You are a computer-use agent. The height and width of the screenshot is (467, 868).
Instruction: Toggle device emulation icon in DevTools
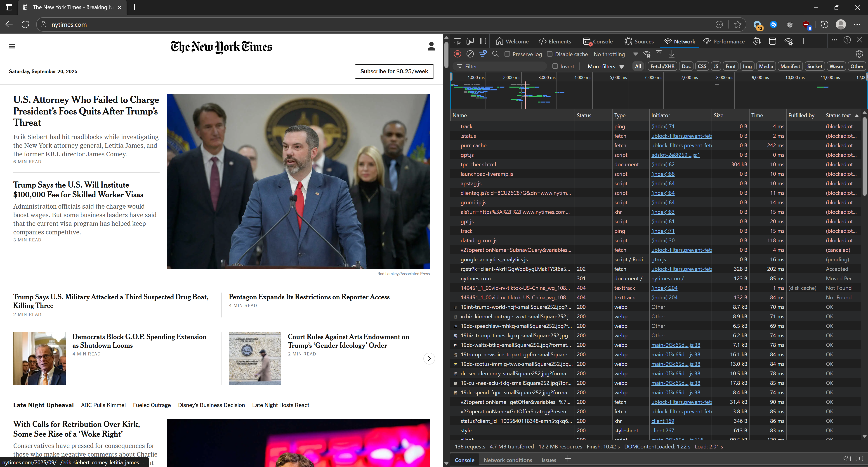point(470,41)
